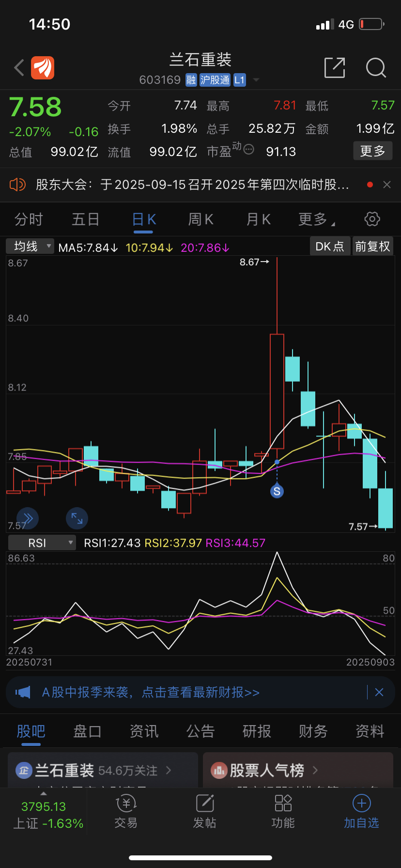Tap the battery status icon

click(x=372, y=24)
